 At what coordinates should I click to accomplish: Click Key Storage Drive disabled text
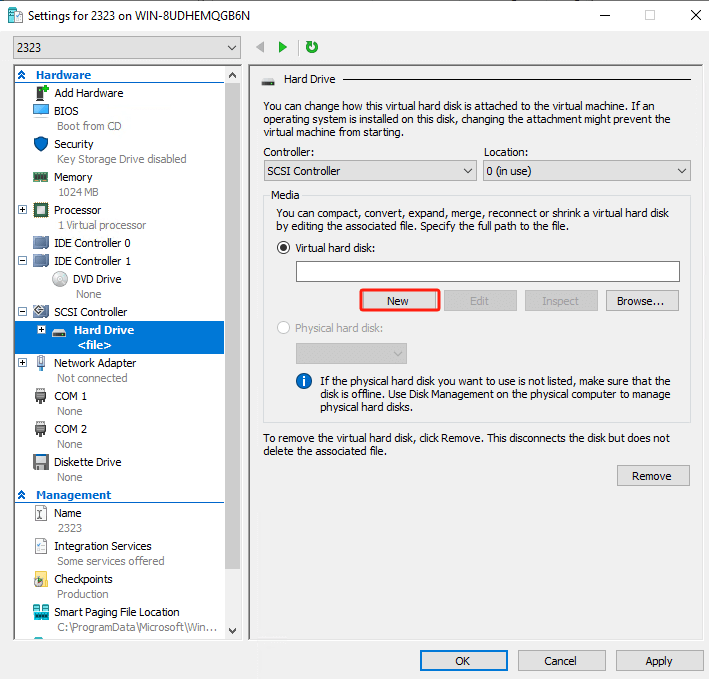(x=122, y=159)
